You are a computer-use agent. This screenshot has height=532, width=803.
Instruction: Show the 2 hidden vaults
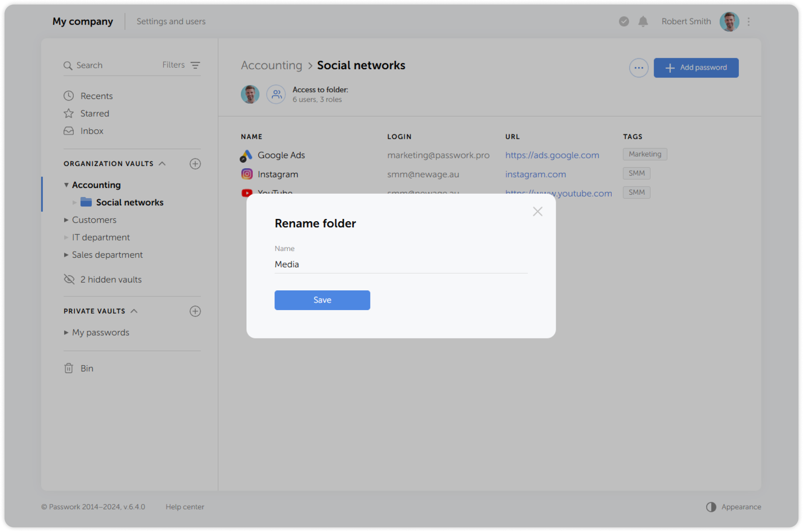111,279
